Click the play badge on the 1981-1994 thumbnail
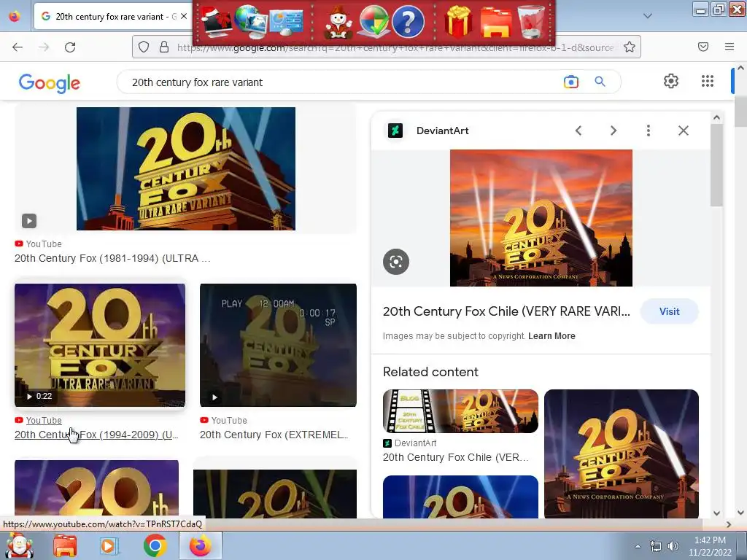Viewport: 747px width, 560px height. click(x=29, y=221)
